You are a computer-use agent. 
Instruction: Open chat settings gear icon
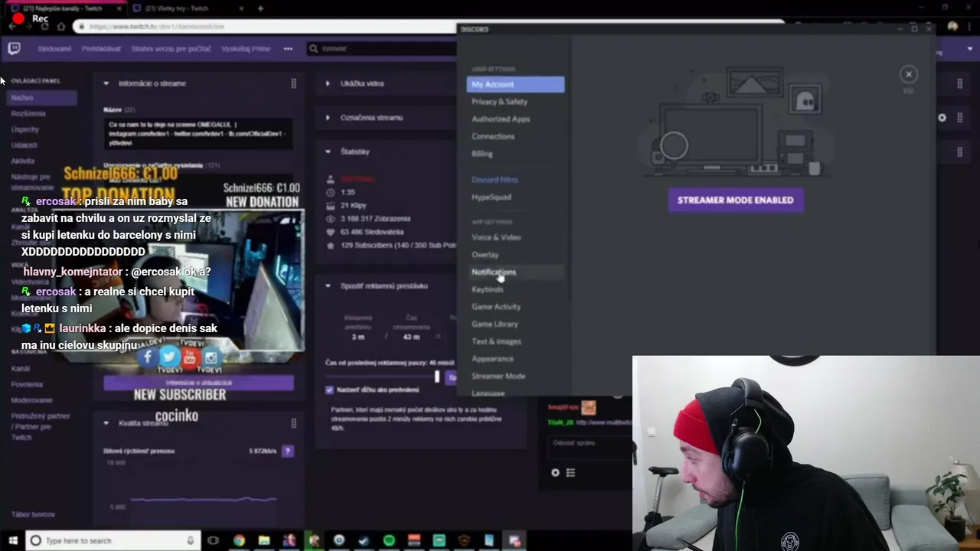[556, 473]
